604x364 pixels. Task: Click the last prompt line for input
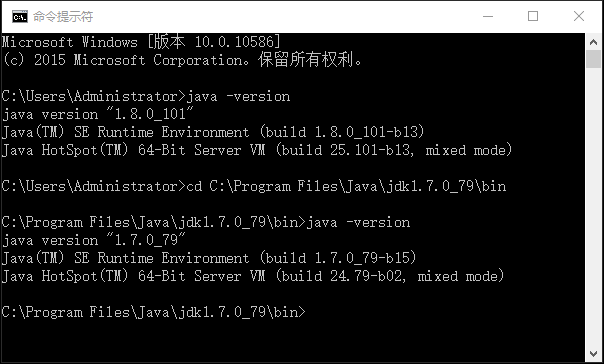tap(154, 312)
